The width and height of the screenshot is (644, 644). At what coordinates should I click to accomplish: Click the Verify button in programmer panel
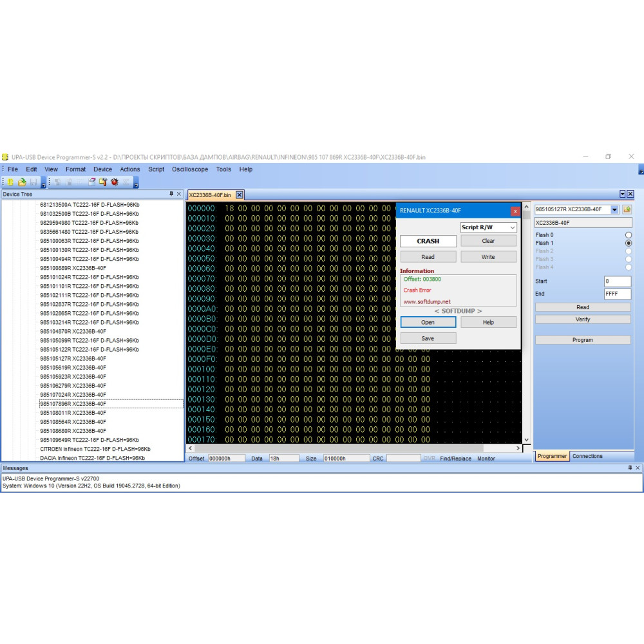[x=582, y=319]
